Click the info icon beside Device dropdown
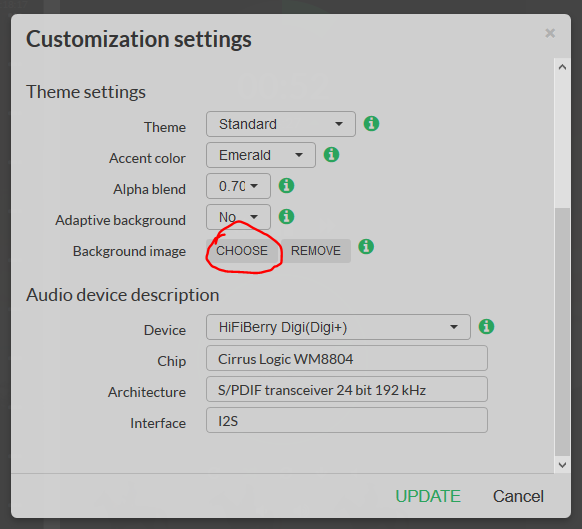The width and height of the screenshot is (582, 529). coord(486,326)
